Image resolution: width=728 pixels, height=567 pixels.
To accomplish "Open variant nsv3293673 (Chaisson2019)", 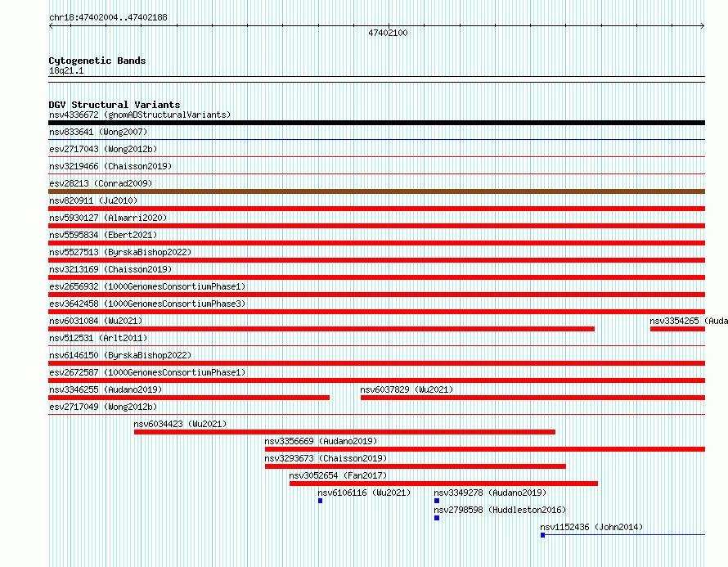I will tap(326, 458).
